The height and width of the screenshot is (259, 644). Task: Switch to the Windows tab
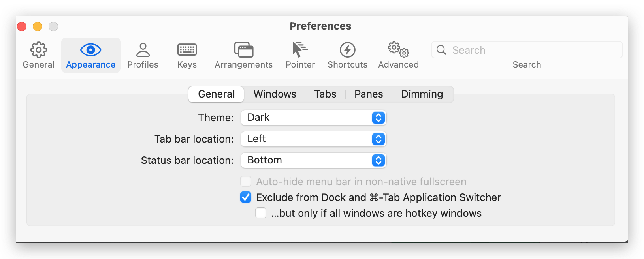pos(275,94)
